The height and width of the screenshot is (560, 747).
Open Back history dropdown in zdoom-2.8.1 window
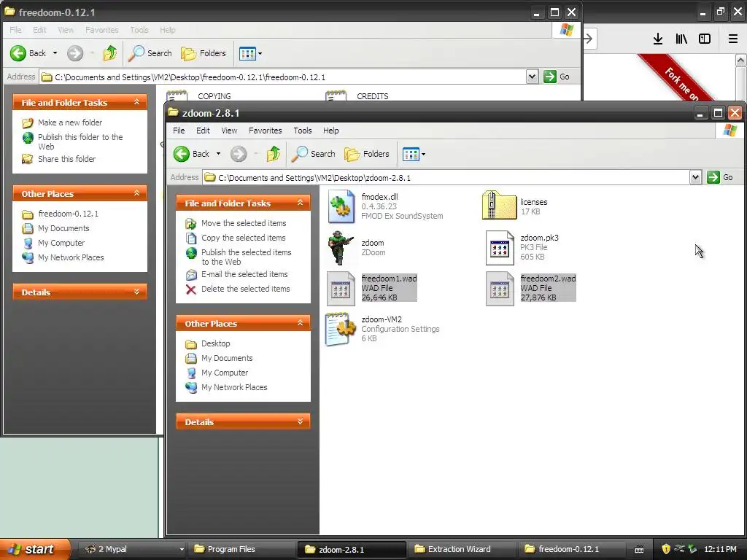coord(218,154)
